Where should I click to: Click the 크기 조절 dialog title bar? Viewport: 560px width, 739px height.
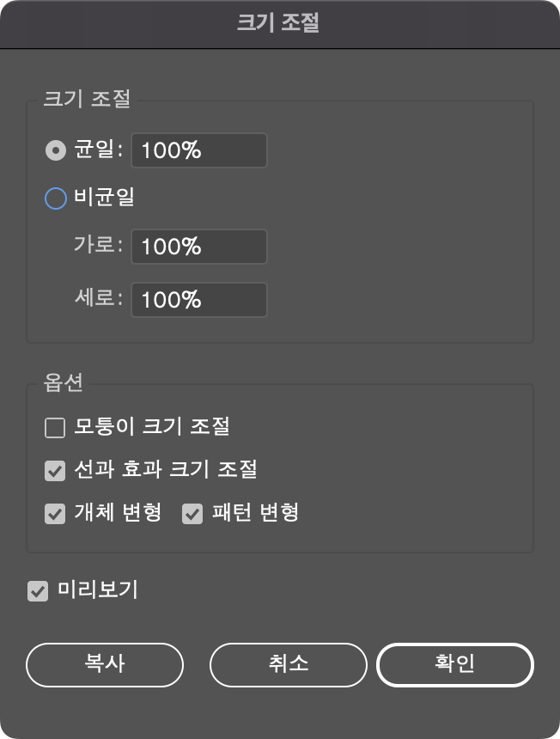click(x=280, y=24)
